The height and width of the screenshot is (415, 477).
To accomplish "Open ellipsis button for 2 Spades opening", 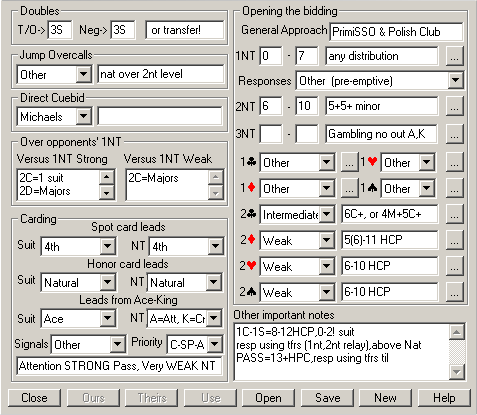I will tap(454, 292).
